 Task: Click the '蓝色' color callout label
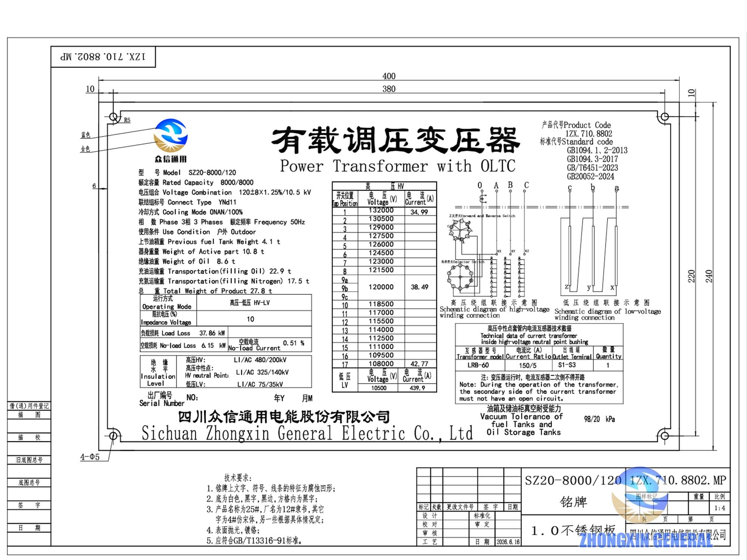coord(86,135)
